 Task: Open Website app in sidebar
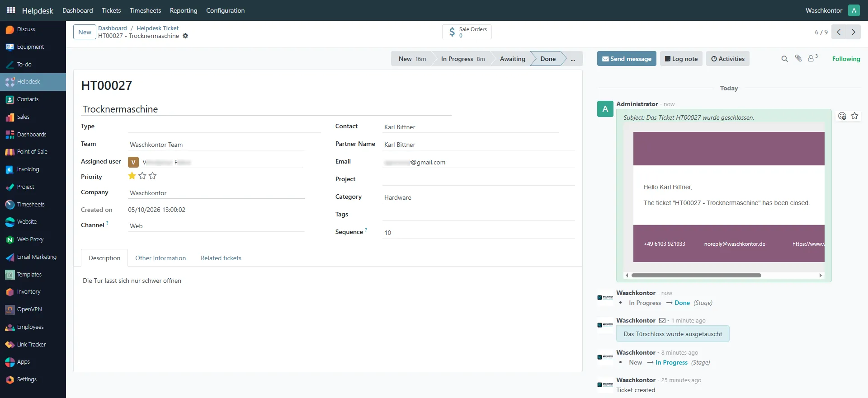33,222
